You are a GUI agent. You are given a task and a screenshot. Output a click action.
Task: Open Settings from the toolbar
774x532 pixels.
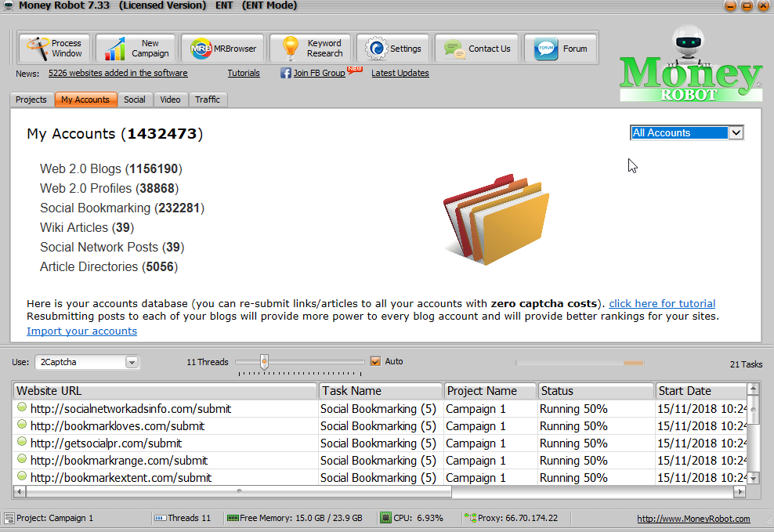click(x=393, y=49)
